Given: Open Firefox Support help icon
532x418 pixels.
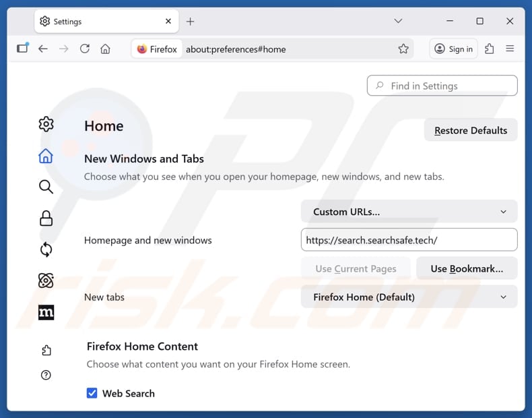Looking at the screenshot, I should coord(46,375).
